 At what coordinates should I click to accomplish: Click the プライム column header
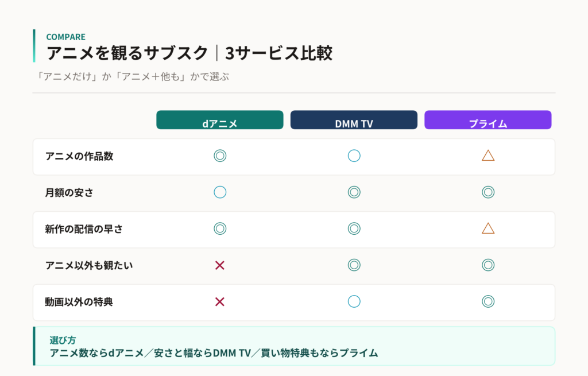pos(488,120)
